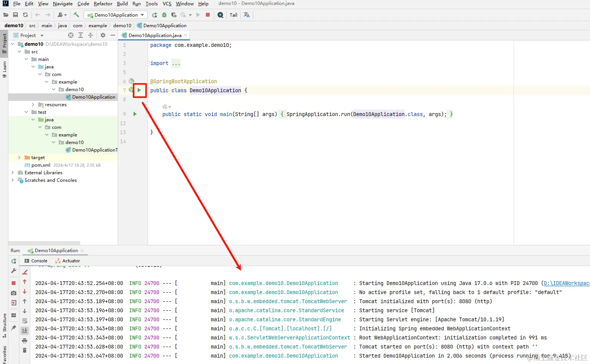Open the Refactor menu
This screenshot has width=590, height=364.
[103, 4]
